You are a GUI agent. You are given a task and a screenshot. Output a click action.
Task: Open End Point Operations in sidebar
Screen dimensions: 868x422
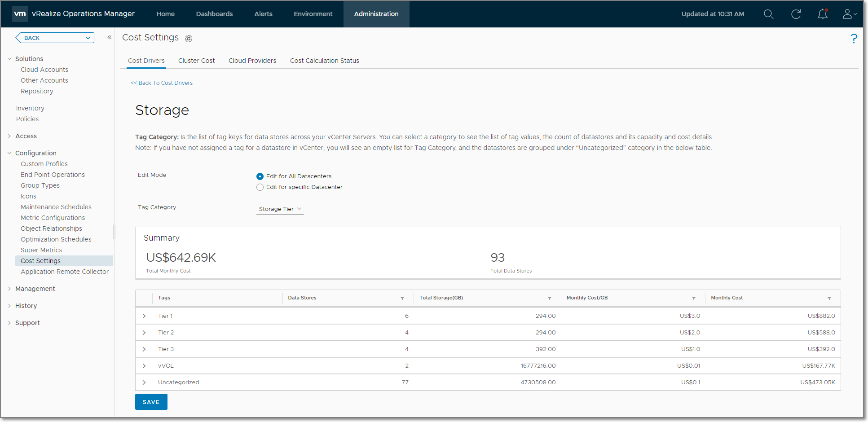53,175
